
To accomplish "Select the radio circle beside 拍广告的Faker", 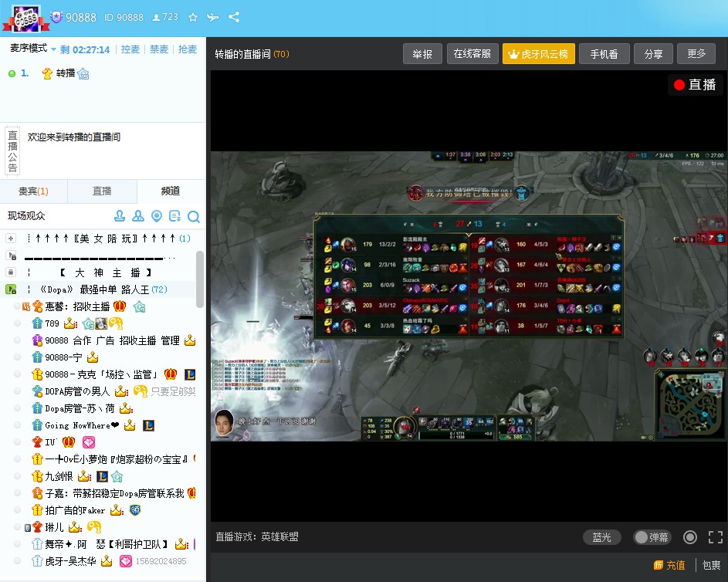I will 18,510.
